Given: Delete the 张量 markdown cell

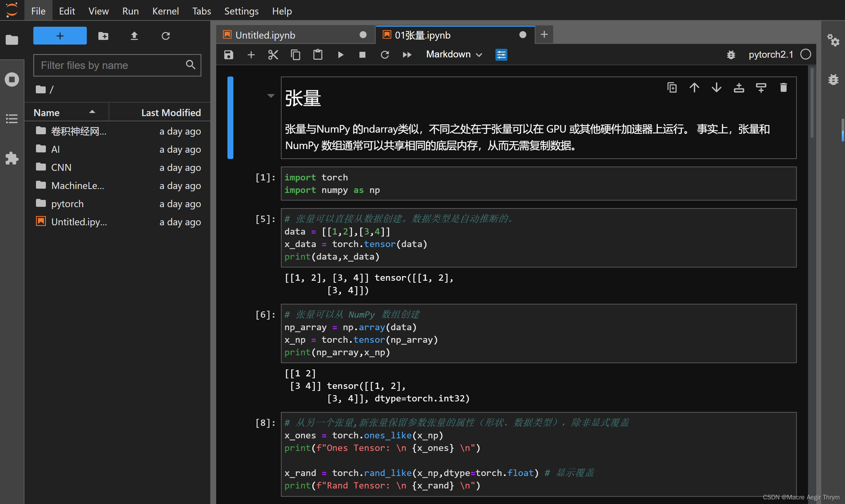Looking at the screenshot, I should [x=784, y=87].
